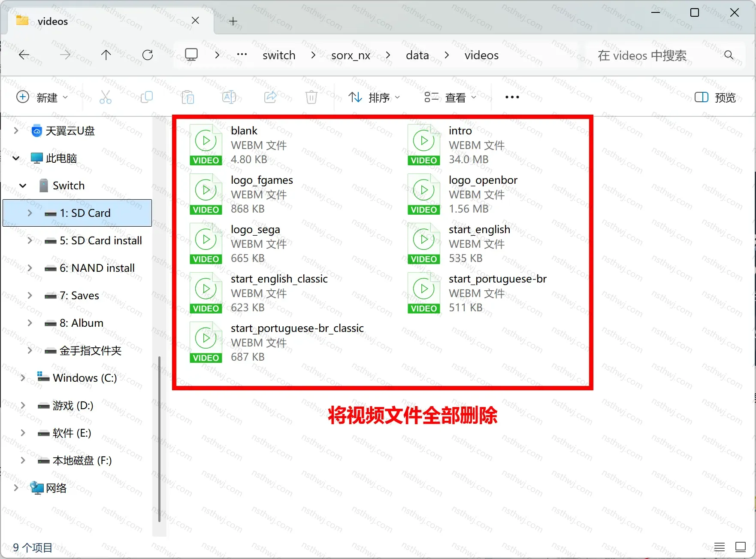Refresh the videos folder
Screen dimensions: 756x559
[148, 55]
